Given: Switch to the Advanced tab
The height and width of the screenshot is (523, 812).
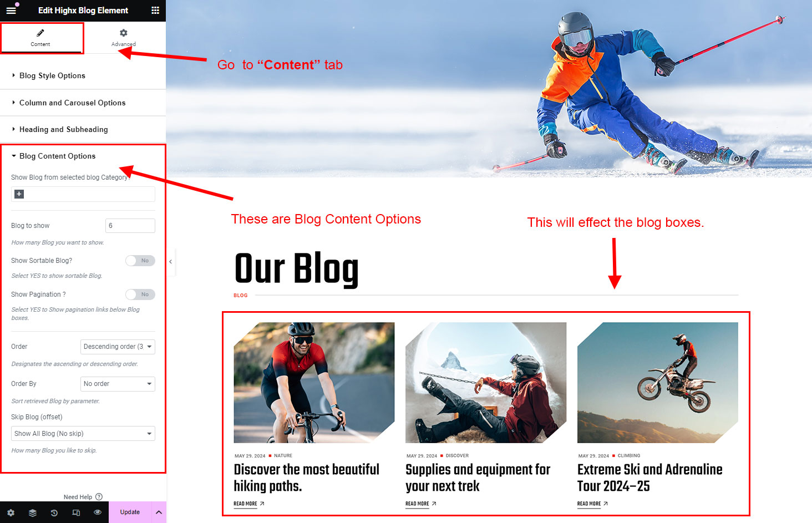Looking at the screenshot, I should coord(124,38).
